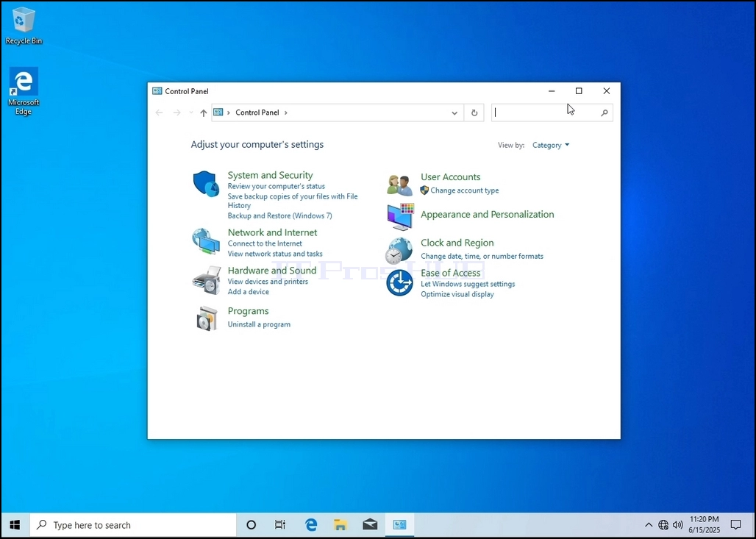The width and height of the screenshot is (756, 539).
Task: Click the taskbar Type here to search box
Action: 133,525
